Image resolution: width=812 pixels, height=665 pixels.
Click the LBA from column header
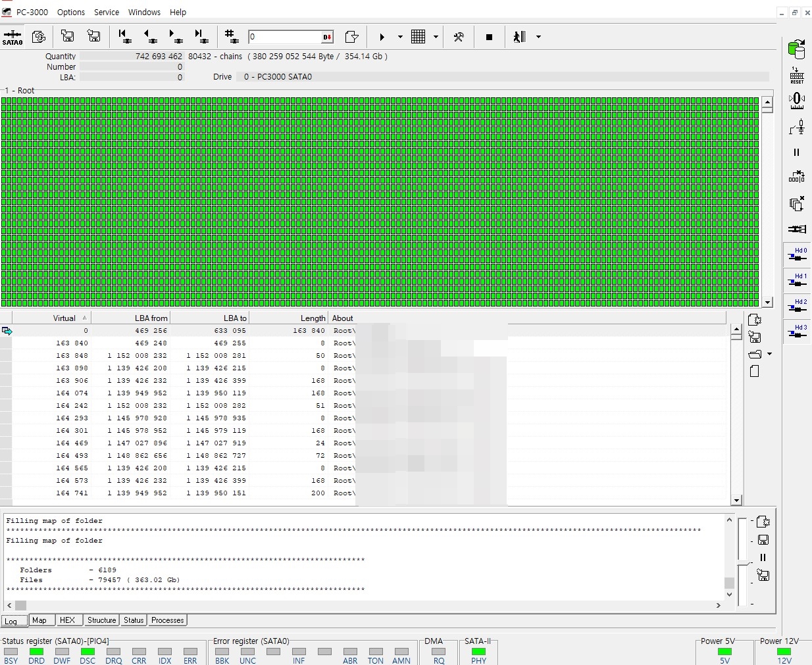point(130,318)
